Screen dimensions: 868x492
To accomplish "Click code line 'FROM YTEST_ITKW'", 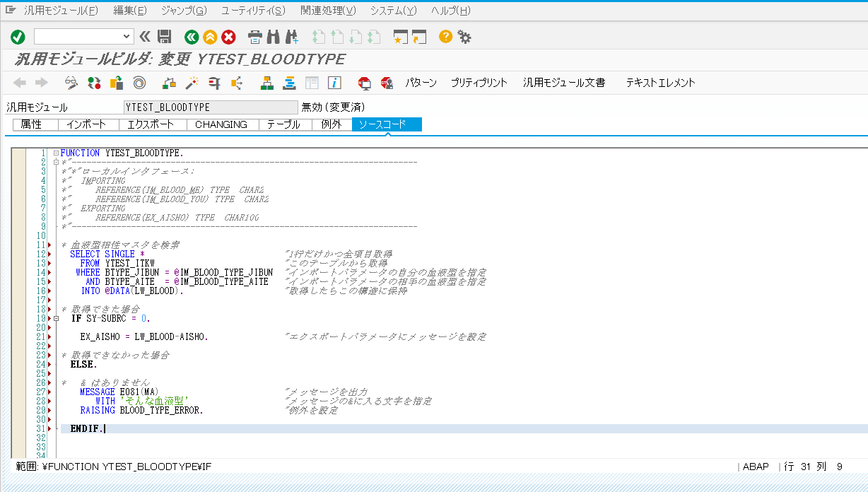I will (117, 264).
